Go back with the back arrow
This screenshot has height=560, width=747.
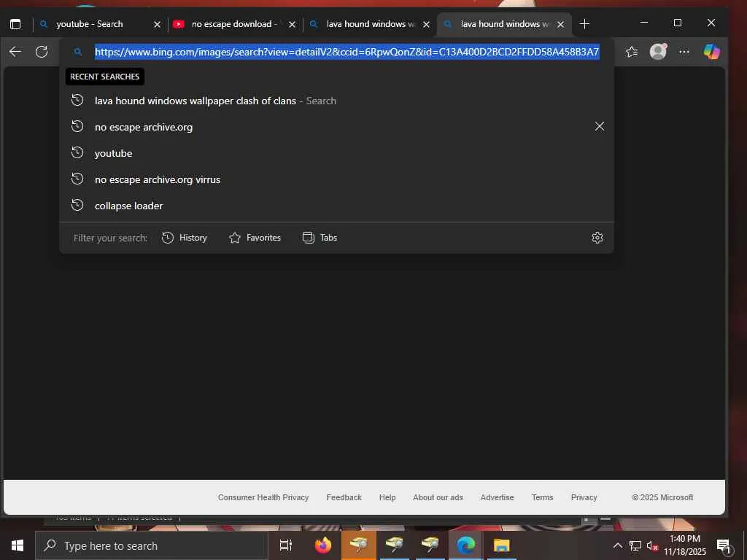pos(15,52)
